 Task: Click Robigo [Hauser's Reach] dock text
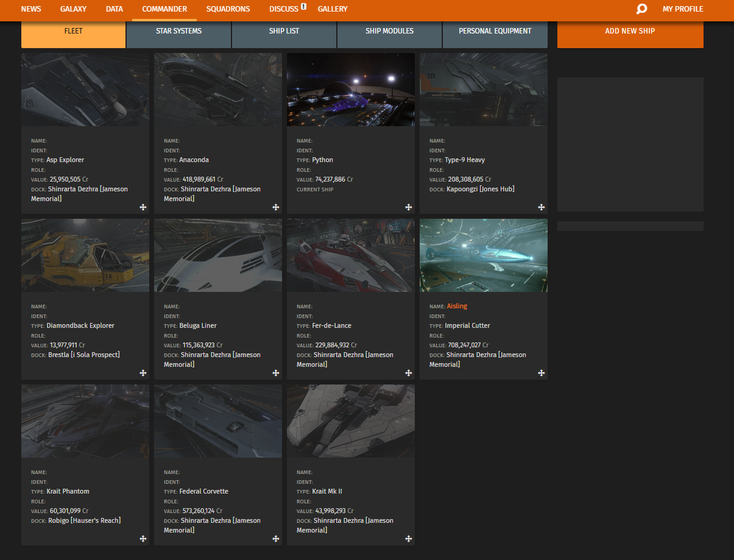tap(84, 520)
